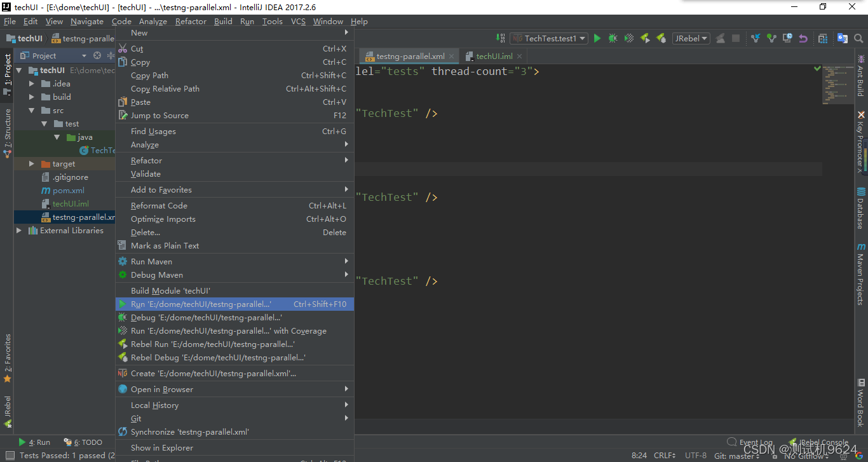Click the Debug bug icon in toolbar
Viewport: 868px width, 462px height.
pos(613,38)
